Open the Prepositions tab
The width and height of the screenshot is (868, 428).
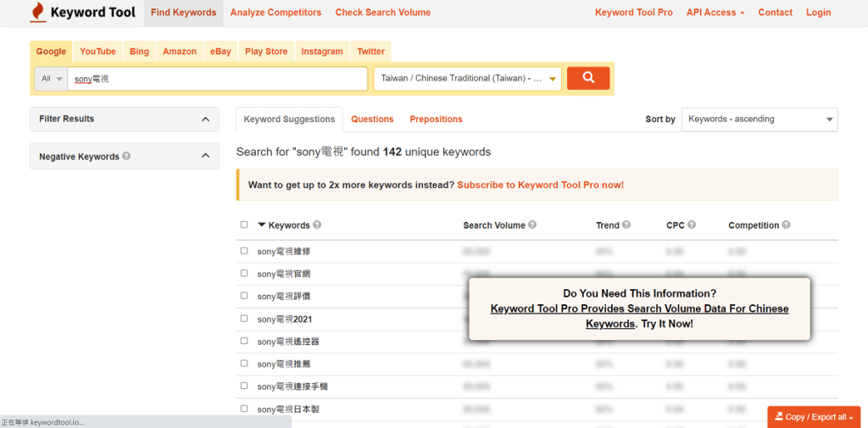(x=437, y=119)
